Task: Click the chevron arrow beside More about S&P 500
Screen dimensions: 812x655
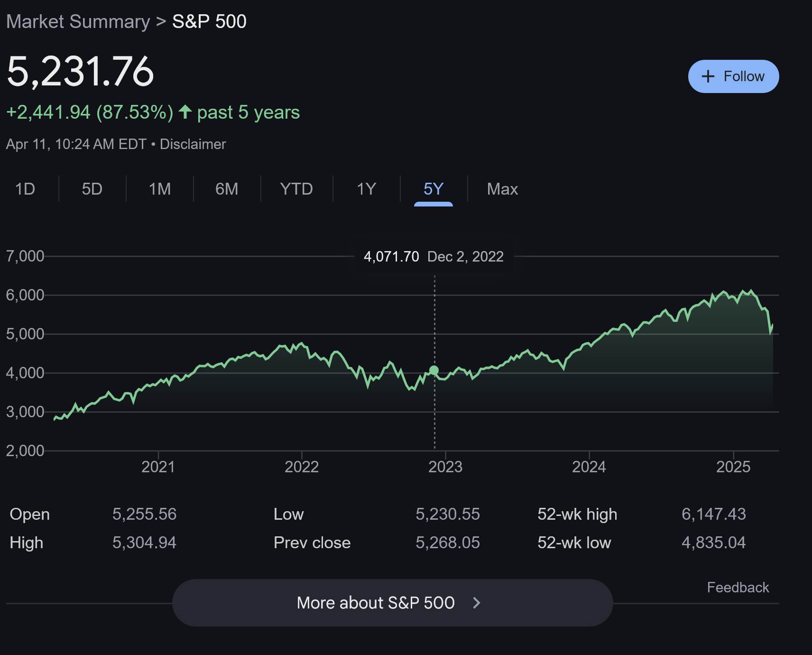Action: pyautogui.click(x=477, y=603)
